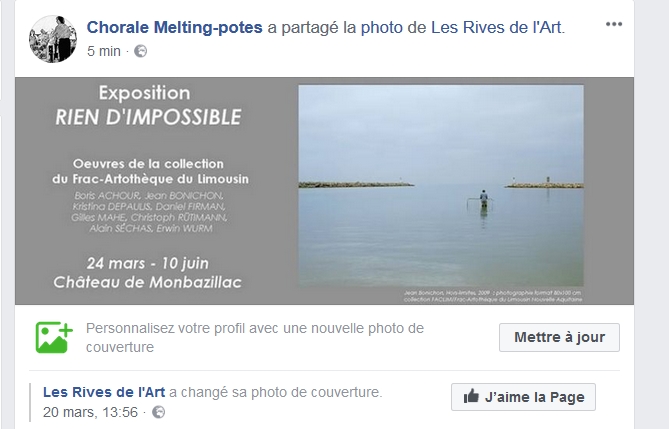Click the Chorale Melting-potes profile avatar

54,38
